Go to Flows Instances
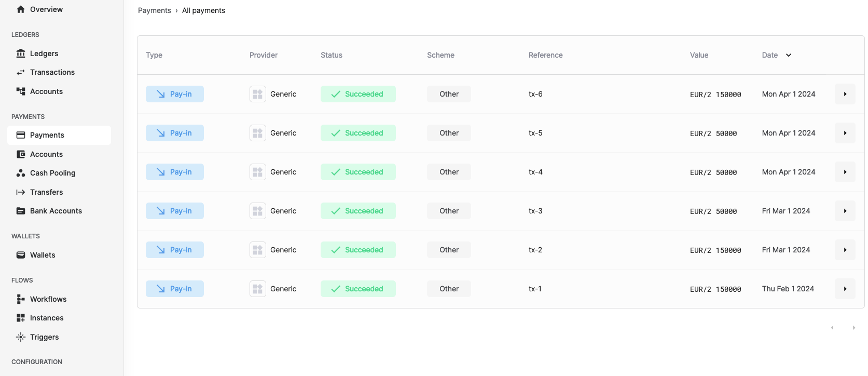Screen dimensions: 868x376 pos(47,318)
